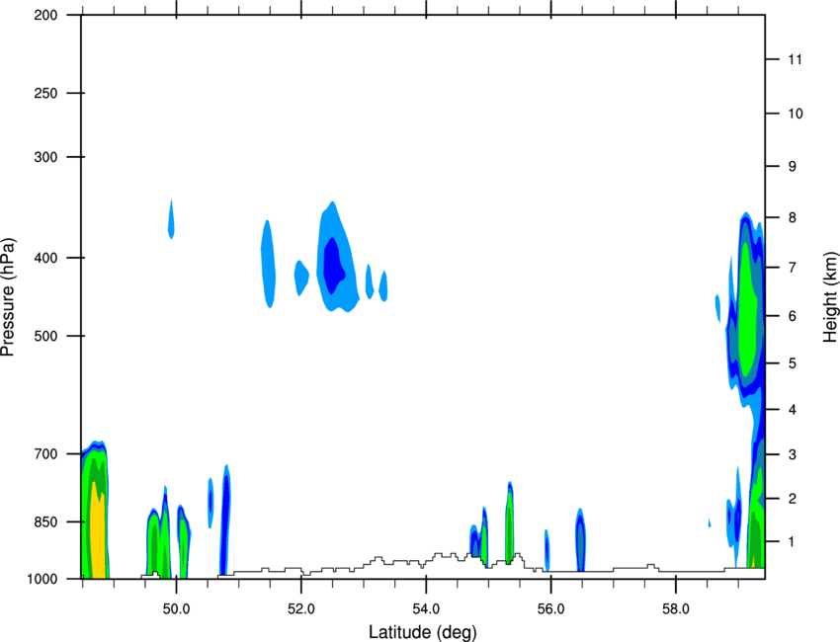Click the 8 km height label
Screen dimensions: 840x642
(793, 217)
